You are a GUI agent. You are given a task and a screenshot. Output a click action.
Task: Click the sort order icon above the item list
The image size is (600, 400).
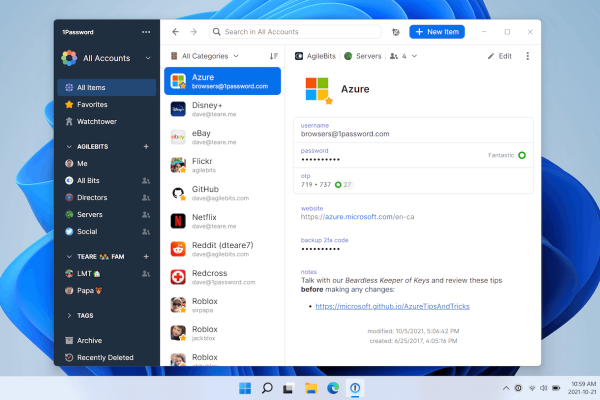[274, 56]
